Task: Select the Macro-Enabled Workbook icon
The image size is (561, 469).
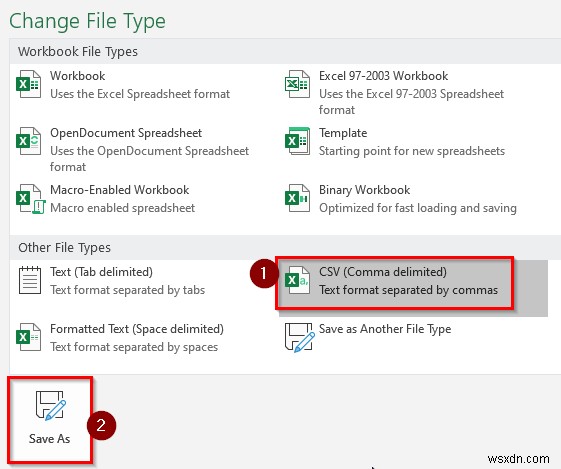Action: 30,199
